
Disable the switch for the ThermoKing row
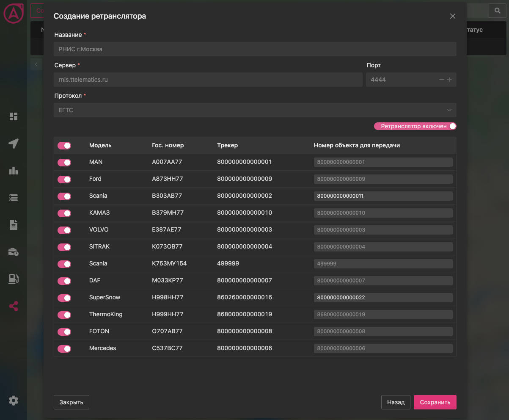64,315
